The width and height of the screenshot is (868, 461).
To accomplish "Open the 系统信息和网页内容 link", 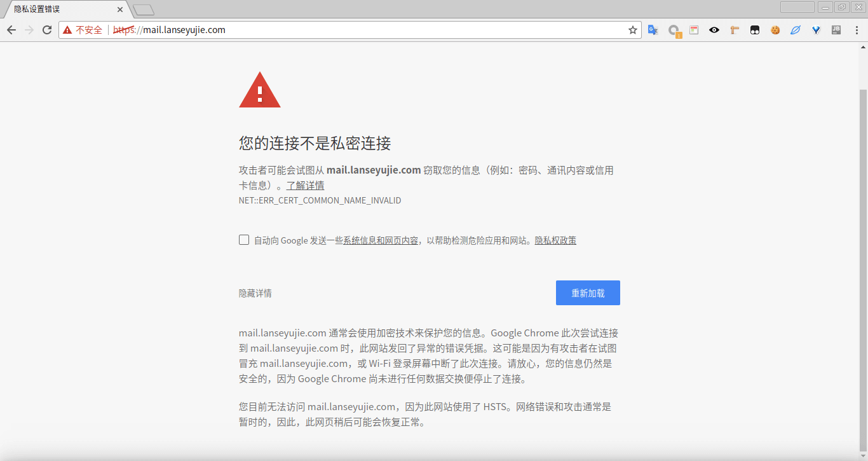I will click(x=381, y=240).
